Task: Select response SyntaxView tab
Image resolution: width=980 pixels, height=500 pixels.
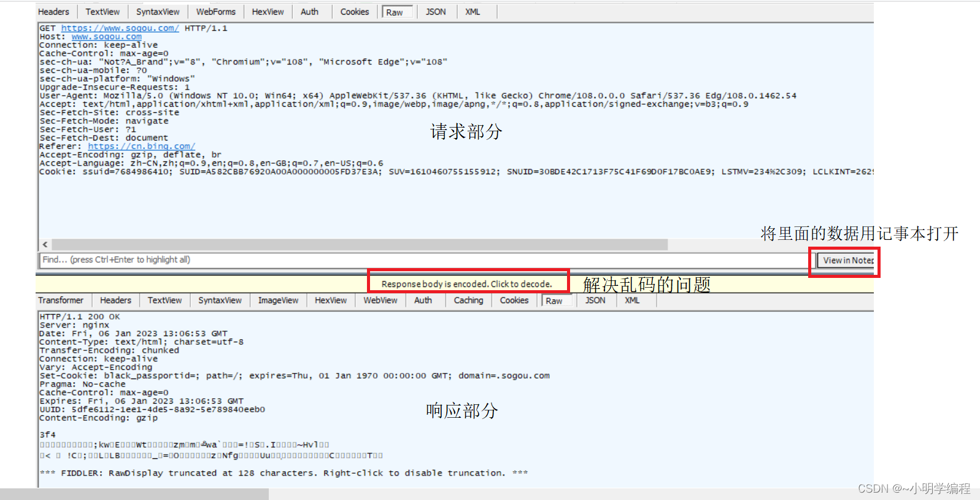Action: pyautogui.click(x=220, y=301)
